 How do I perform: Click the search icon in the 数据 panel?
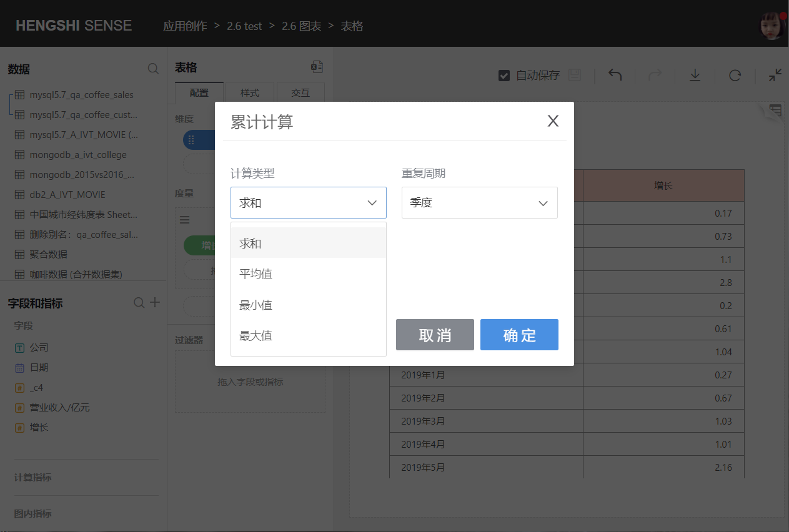coord(153,69)
